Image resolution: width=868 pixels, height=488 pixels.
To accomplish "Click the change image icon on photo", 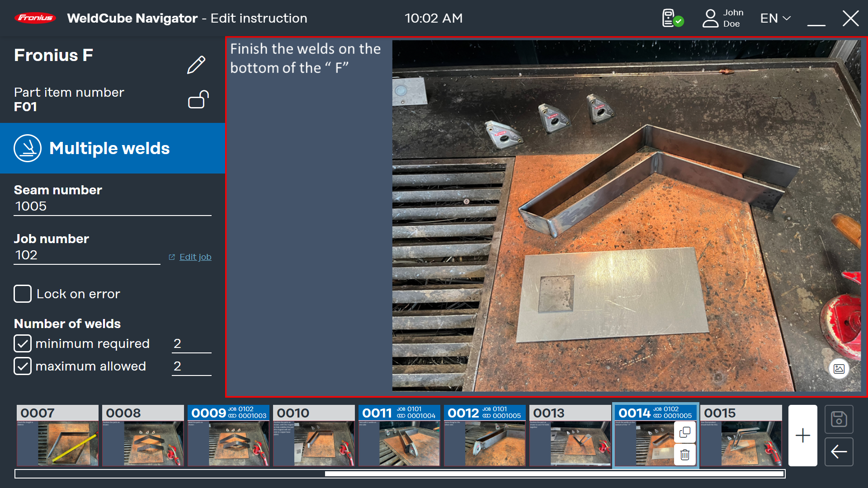I will click(839, 369).
